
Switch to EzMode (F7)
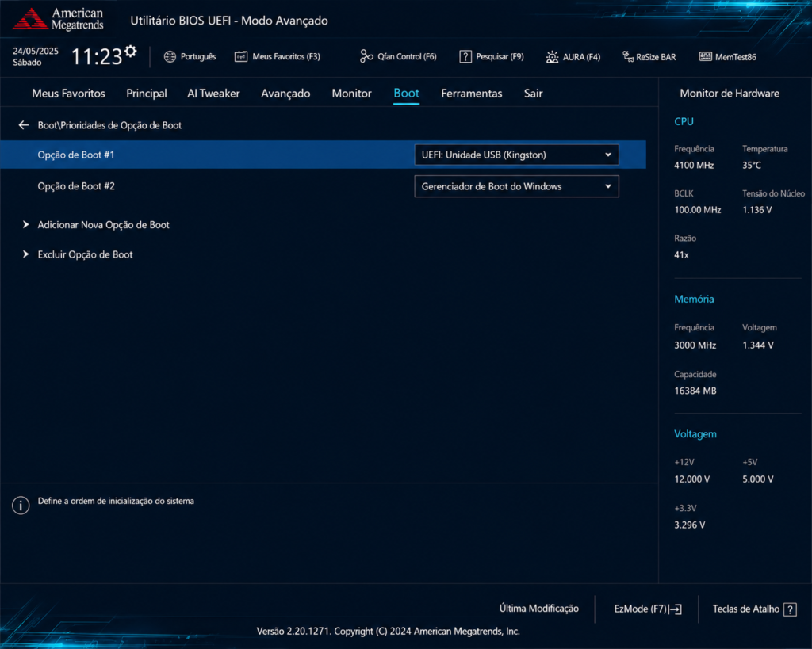pos(648,609)
